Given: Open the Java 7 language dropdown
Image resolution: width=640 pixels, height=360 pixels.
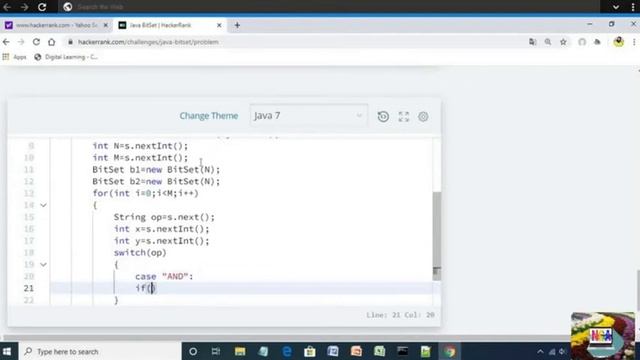Looking at the screenshot, I should point(309,116).
